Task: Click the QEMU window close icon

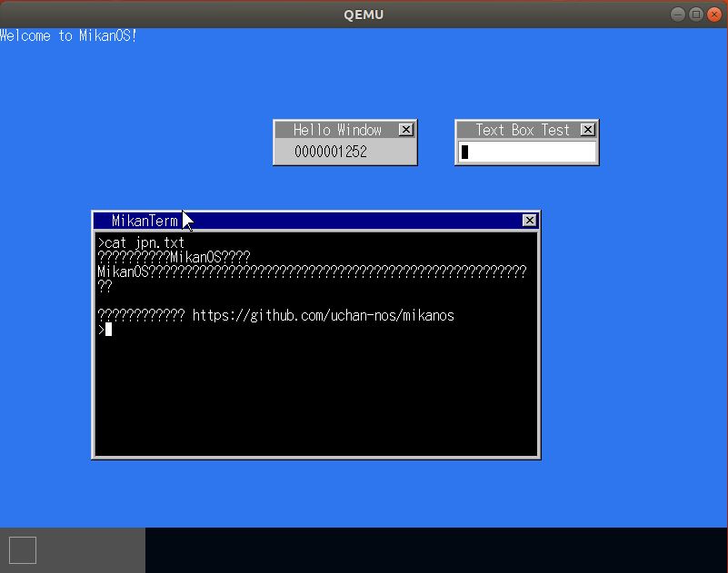Action: (x=713, y=14)
